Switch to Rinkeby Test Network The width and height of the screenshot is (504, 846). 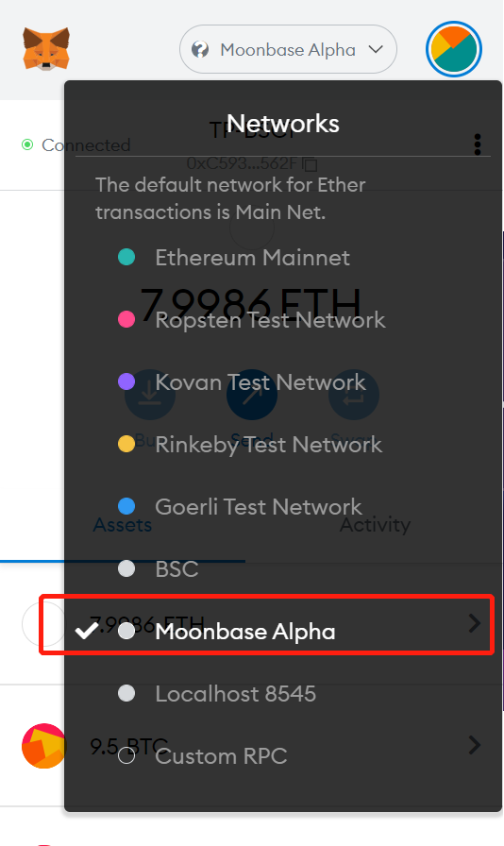click(x=268, y=445)
